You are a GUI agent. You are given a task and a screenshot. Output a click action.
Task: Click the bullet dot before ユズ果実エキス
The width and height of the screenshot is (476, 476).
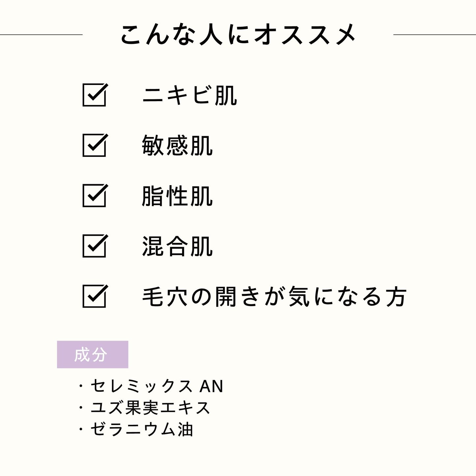81,408
